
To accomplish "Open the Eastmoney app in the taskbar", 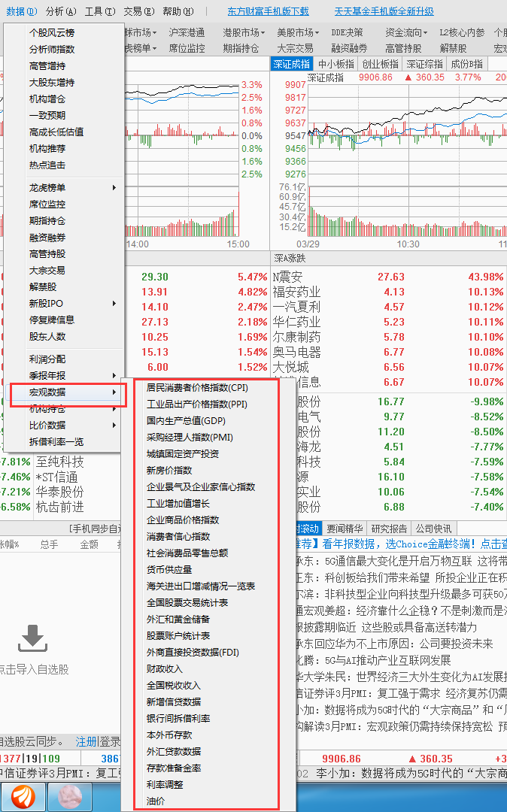I will click(x=24, y=798).
